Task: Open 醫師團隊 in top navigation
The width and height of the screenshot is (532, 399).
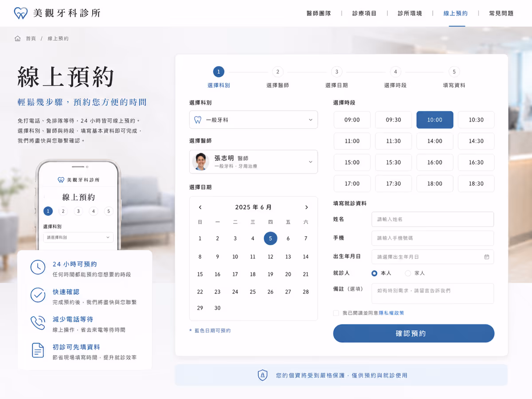Action: pos(319,13)
